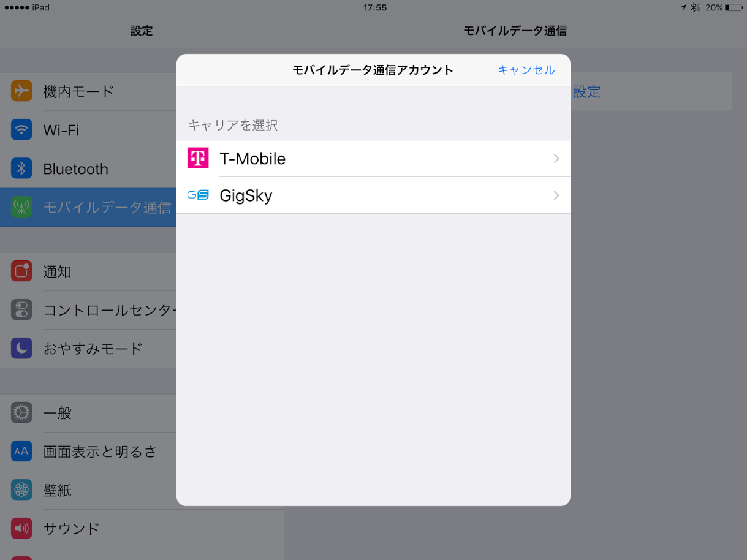The width and height of the screenshot is (747, 560).
Task: Open Wi-Fi in settings sidebar
Action: point(88,130)
